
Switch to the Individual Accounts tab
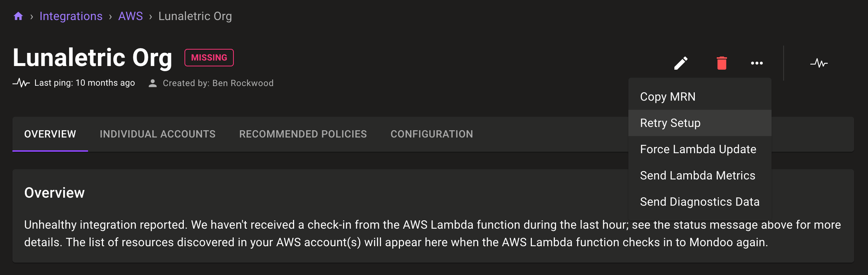(x=157, y=134)
